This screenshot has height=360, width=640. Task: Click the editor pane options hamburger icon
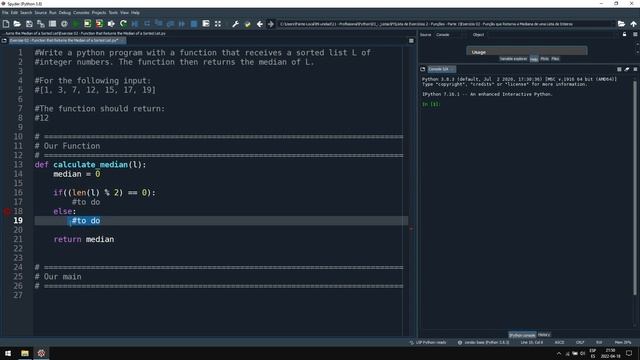coord(411,41)
